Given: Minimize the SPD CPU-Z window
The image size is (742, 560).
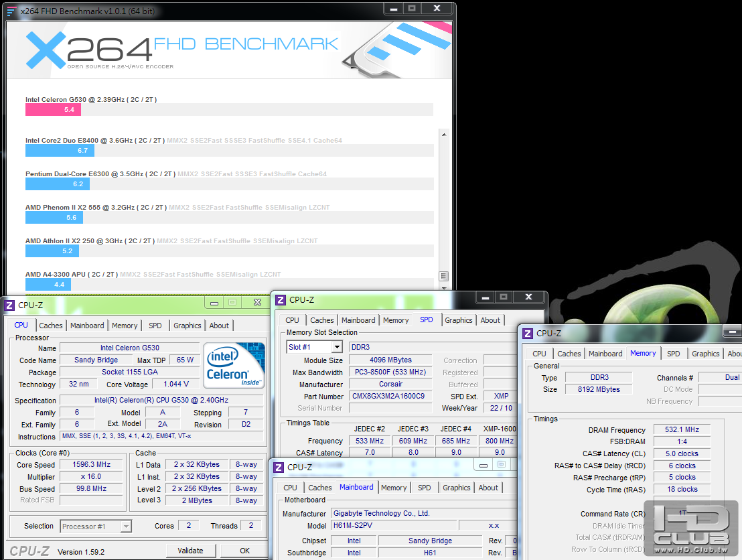Looking at the screenshot, I should point(485,297).
